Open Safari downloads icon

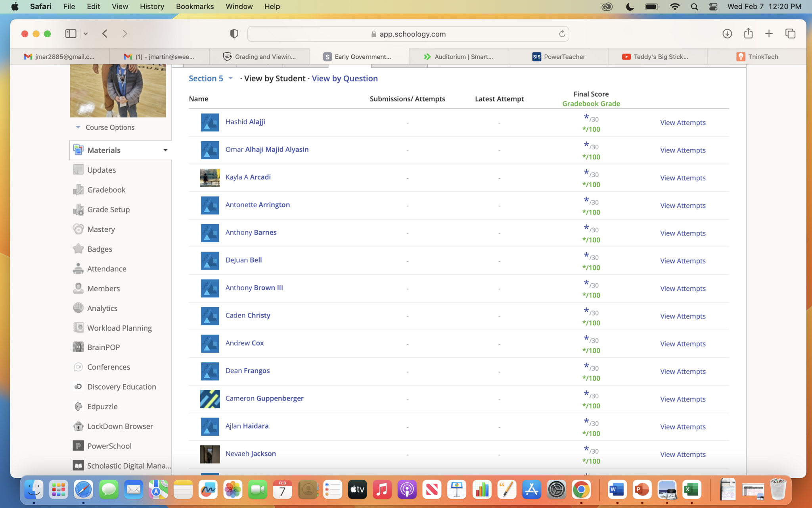point(727,34)
